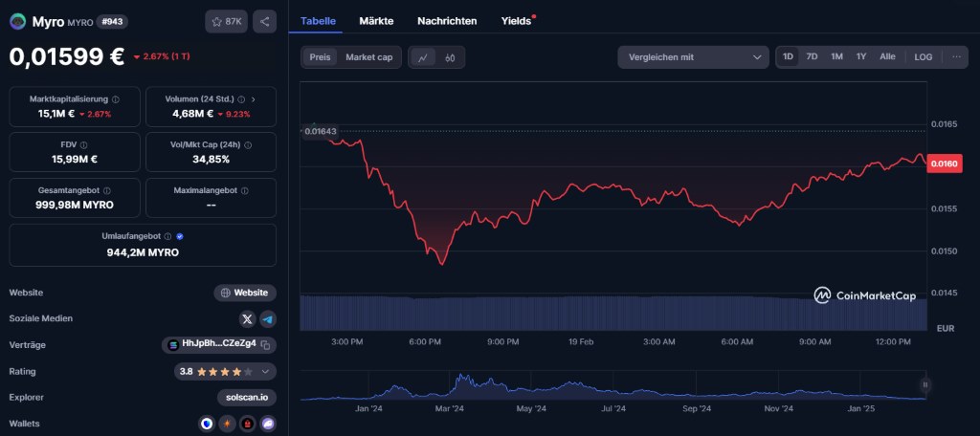Select the Market cap chart toggle
Screen dimensions: 980x436
coord(368,56)
